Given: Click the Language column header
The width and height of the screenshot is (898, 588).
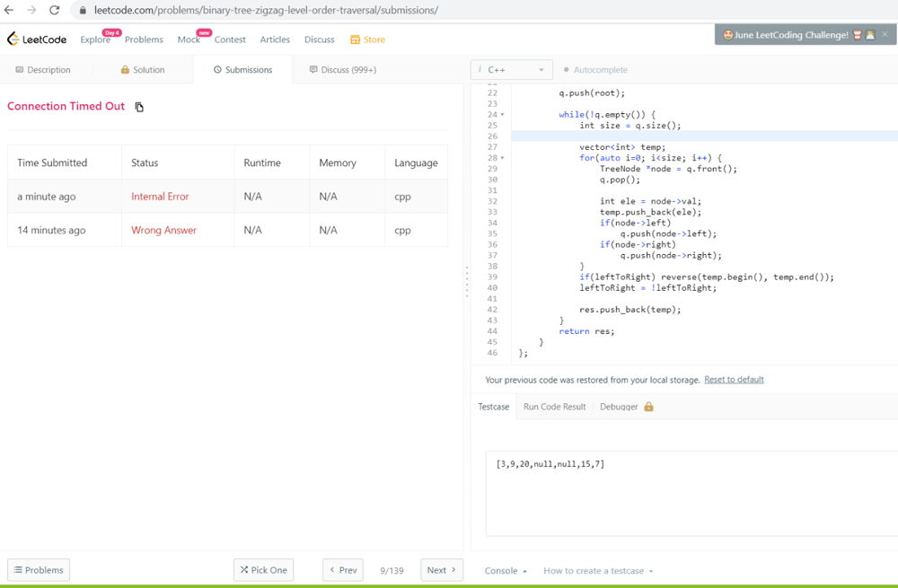Looking at the screenshot, I should tap(416, 162).
